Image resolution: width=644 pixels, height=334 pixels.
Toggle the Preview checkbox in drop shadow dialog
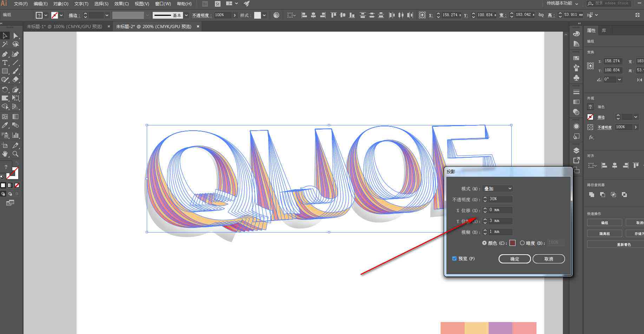click(x=454, y=258)
